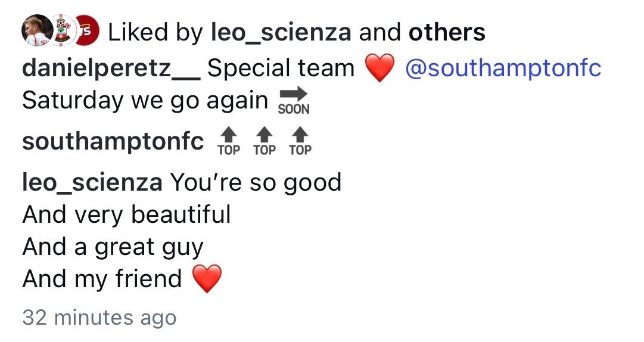The height and width of the screenshot is (342, 644).
Task: Open the @southamptonfc mention link
Action: click(502, 69)
